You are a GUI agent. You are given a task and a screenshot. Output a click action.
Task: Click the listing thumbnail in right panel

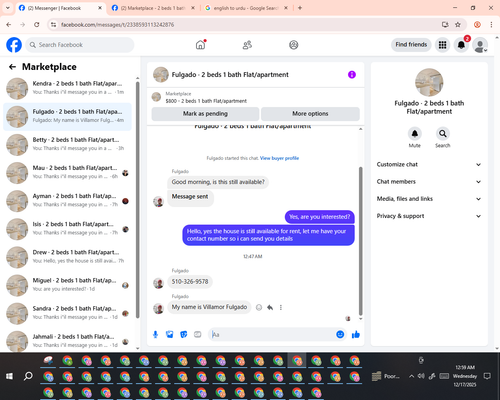[429, 82]
